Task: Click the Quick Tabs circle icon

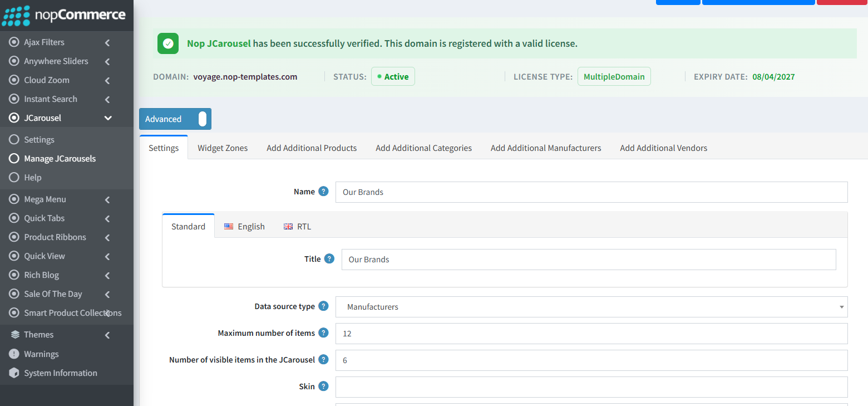Action: click(14, 218)
